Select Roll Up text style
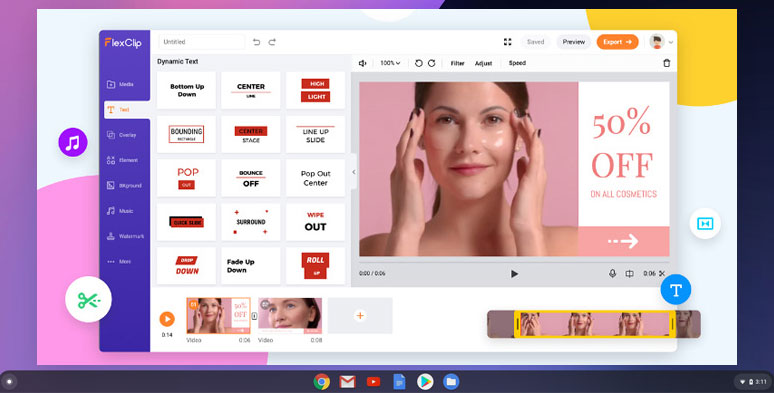This screenshot has width=774, height=393. [315, 266]
